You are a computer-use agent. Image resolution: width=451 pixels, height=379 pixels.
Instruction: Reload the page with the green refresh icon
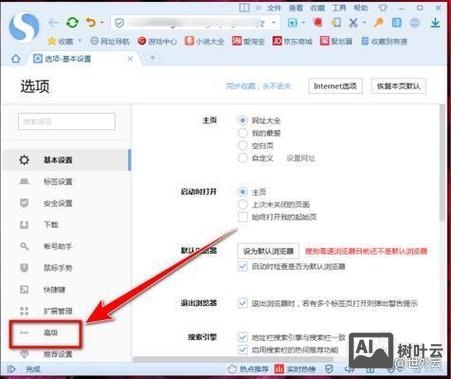72,23
